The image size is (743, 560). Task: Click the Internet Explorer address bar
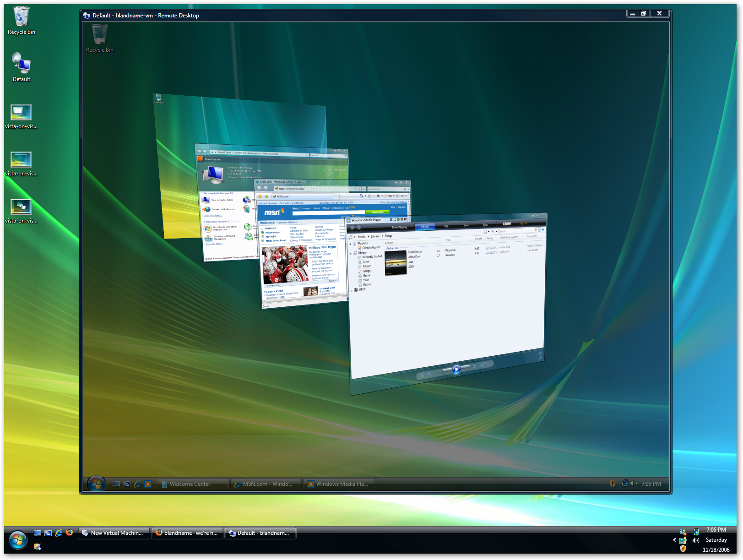(x=314, y=189)
